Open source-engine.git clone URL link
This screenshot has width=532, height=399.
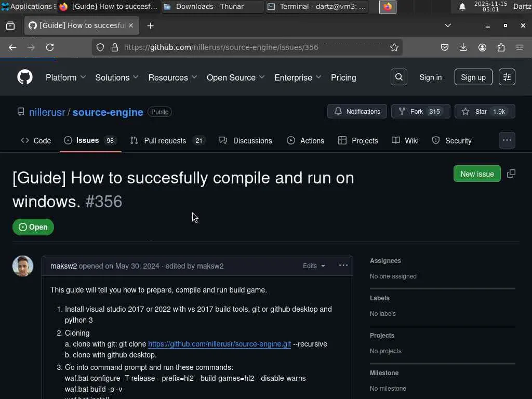pyautogui.click(x=220, y=344)
